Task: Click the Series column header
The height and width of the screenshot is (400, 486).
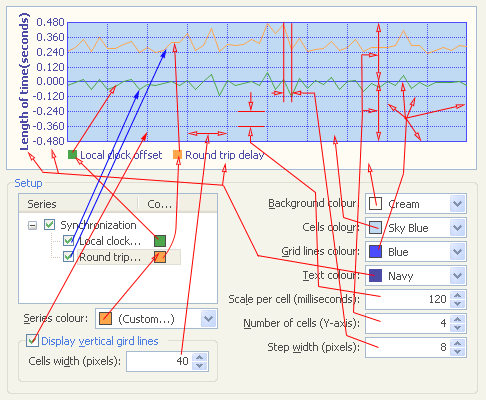Action: coord(78,204)
